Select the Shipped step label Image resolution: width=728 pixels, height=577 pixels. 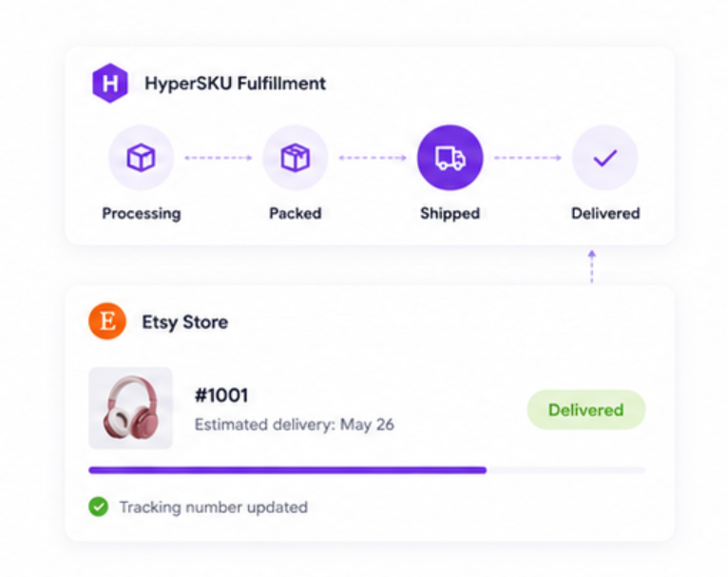point(450,214)
